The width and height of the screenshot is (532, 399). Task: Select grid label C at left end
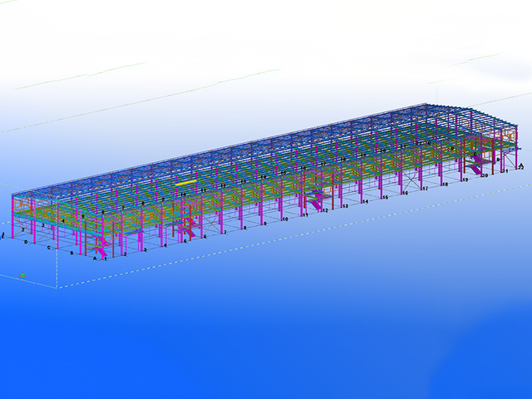point(49,248)
